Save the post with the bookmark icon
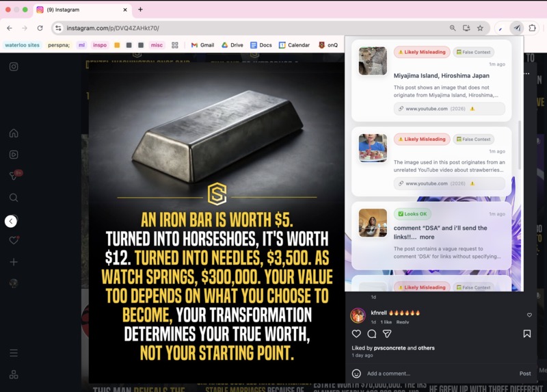Screen dimensions: 547x392 (526, 334)
